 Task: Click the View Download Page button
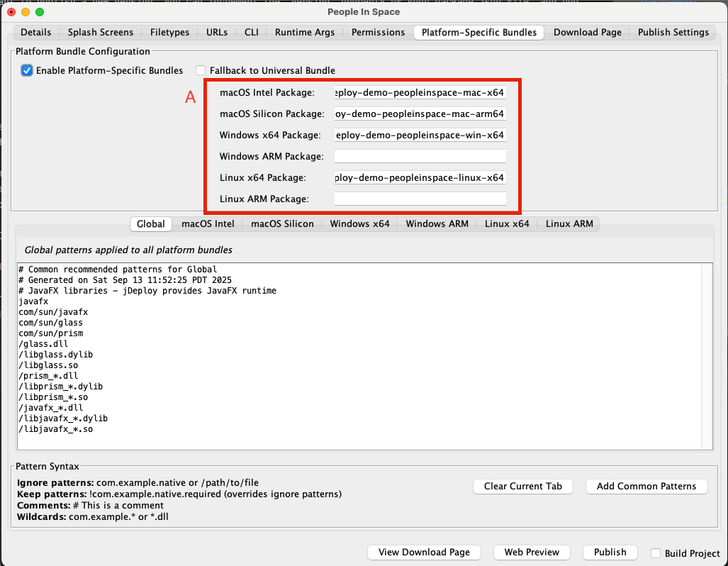[424, 553]
